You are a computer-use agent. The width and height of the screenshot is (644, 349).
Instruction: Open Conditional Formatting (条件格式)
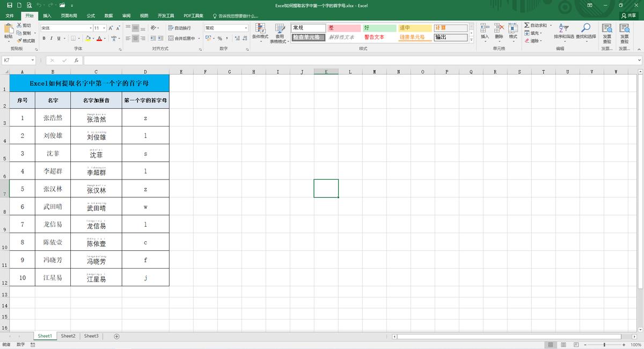[x=260, y=30]
